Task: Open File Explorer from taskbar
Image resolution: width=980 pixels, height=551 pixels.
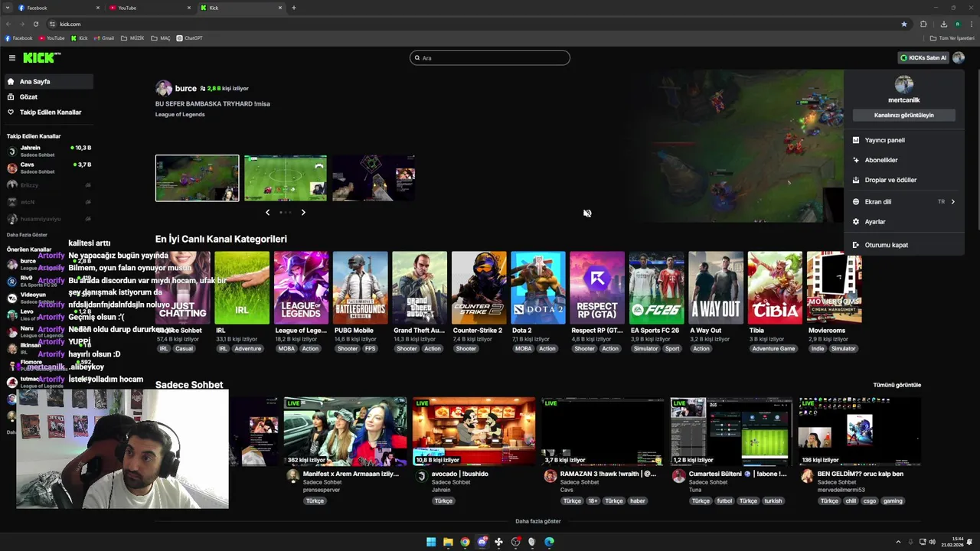Action: pos(448,542)
